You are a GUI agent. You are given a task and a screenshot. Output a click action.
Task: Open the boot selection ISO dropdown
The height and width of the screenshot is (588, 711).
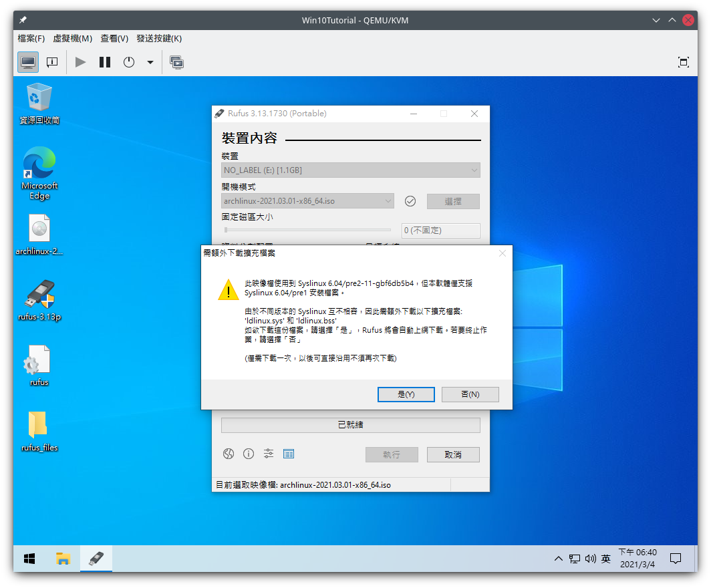[307, 201]
